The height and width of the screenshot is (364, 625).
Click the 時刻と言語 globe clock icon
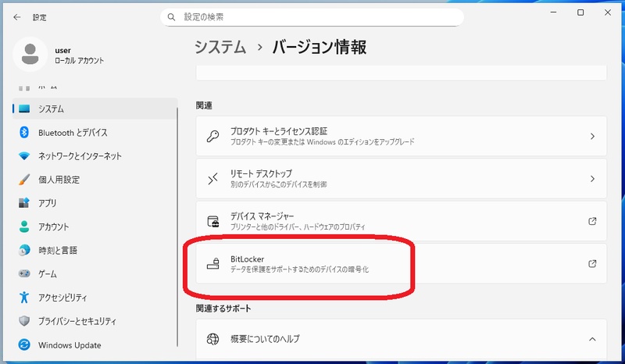point(24,250)
